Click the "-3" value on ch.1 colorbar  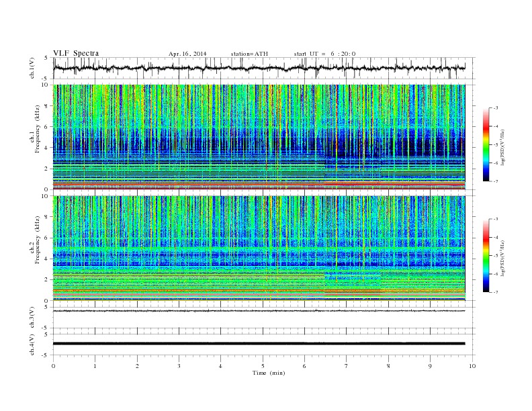[495, 108]
